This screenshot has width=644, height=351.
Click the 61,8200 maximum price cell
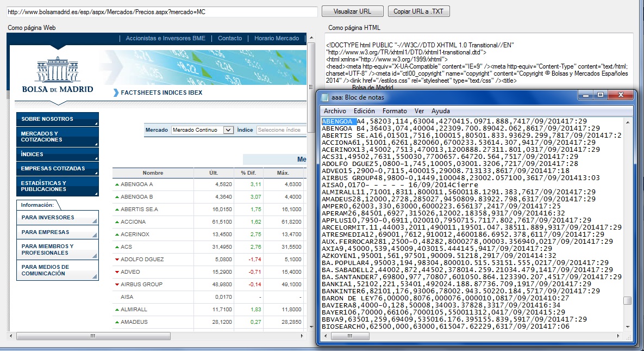[292, 222]
